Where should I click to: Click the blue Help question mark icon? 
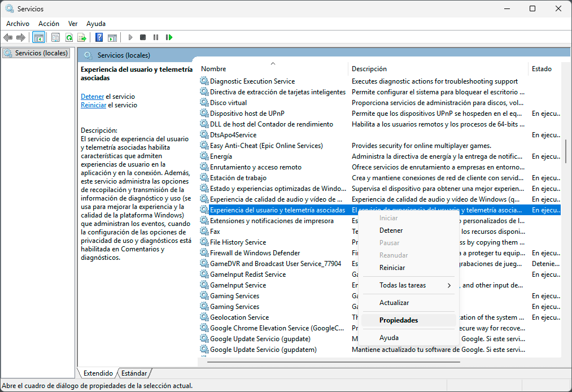point(99,37)
